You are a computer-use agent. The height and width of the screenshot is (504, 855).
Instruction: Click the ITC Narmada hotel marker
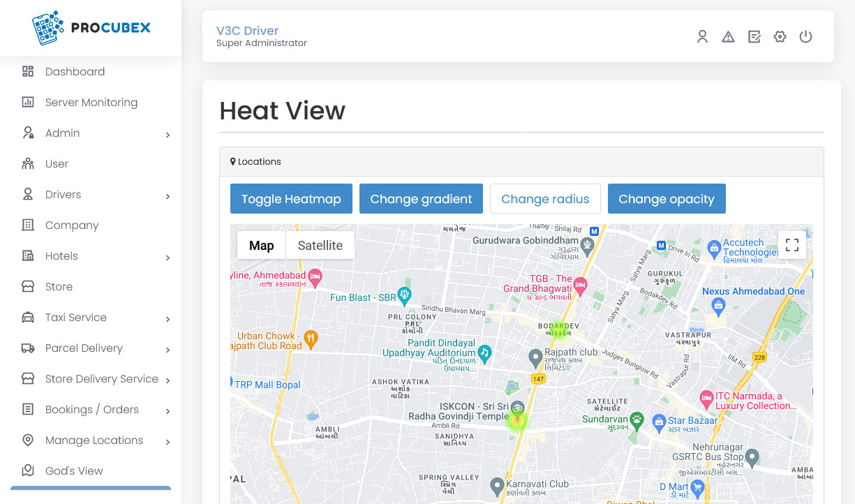tap(706, 399)
